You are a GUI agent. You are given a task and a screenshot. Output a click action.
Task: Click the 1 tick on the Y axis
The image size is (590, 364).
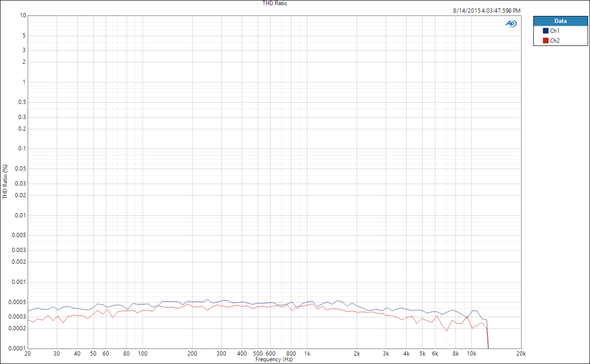point(24,82)
